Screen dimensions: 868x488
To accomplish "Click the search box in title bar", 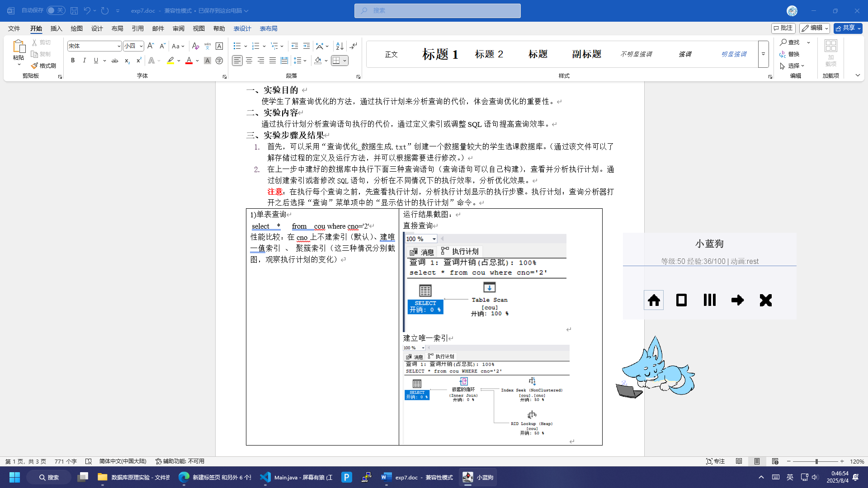I will click(x=437, y=10).
